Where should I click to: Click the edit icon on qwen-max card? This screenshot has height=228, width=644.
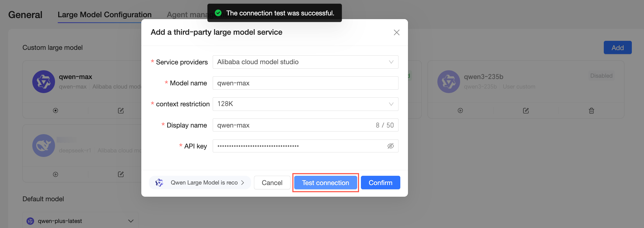click(121, 111)
